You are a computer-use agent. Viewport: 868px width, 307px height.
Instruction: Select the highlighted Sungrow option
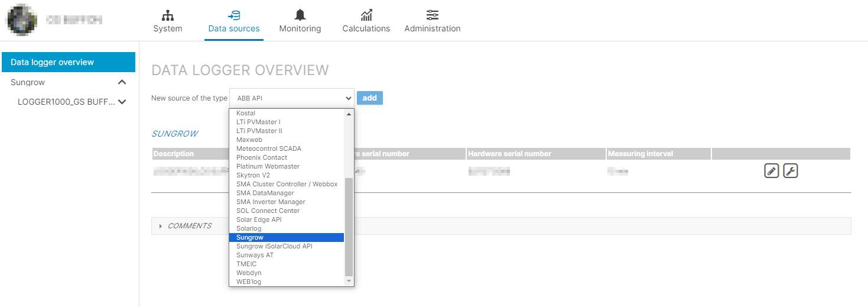(x=287, y=237)
